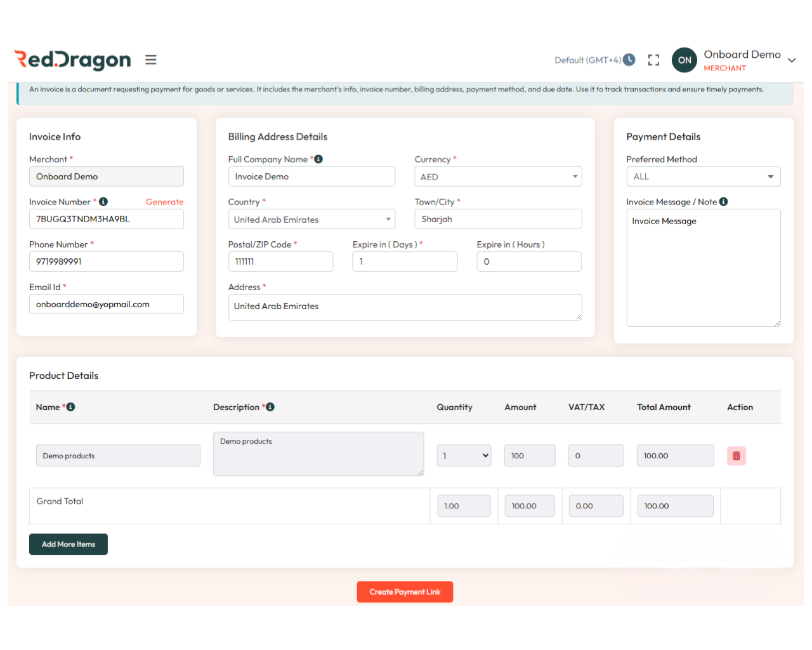
Task: Open the Quantity selector in Product Details
Action: click(464, 455)
